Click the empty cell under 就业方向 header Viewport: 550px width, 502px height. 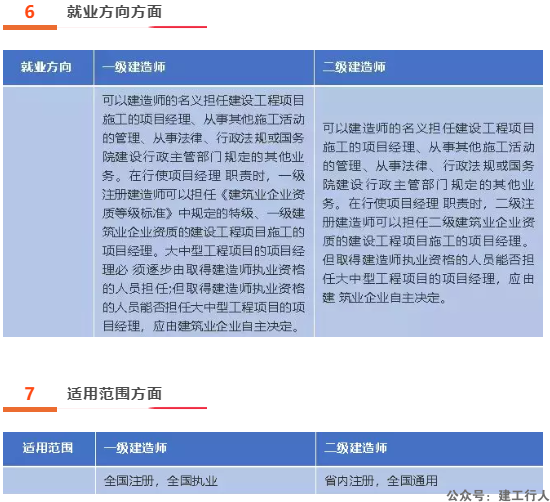pyautogui.click(x=48, y=212)
